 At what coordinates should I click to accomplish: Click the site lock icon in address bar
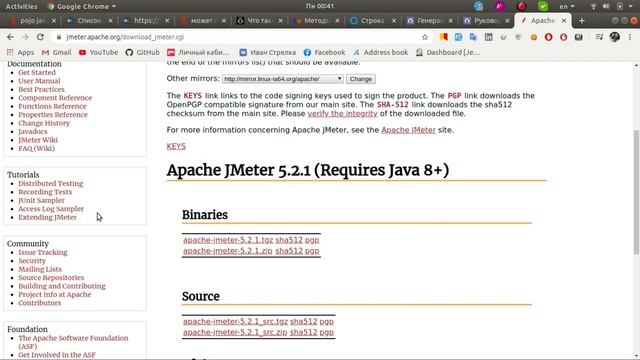pos(59,37)
